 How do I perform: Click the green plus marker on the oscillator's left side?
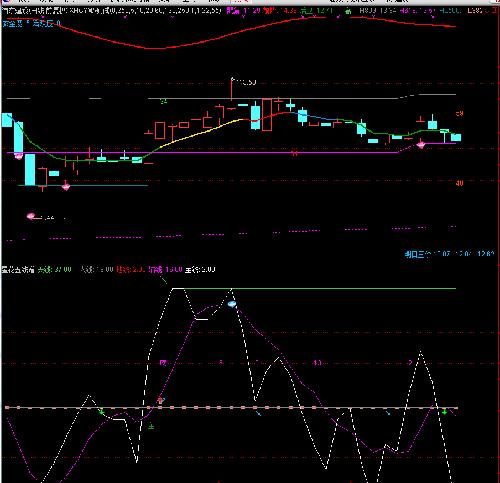pyautogui.click(x=102, y=412)
